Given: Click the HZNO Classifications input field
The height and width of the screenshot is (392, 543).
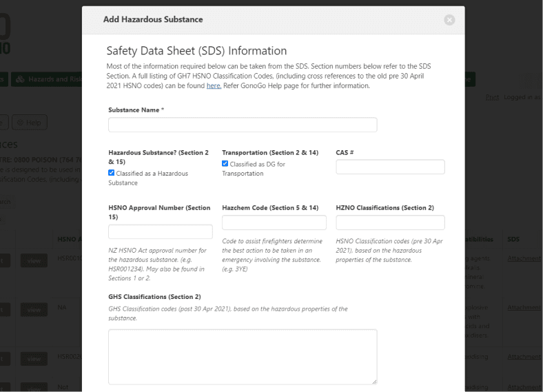Looking at the screenshot, I should [390, 223].
